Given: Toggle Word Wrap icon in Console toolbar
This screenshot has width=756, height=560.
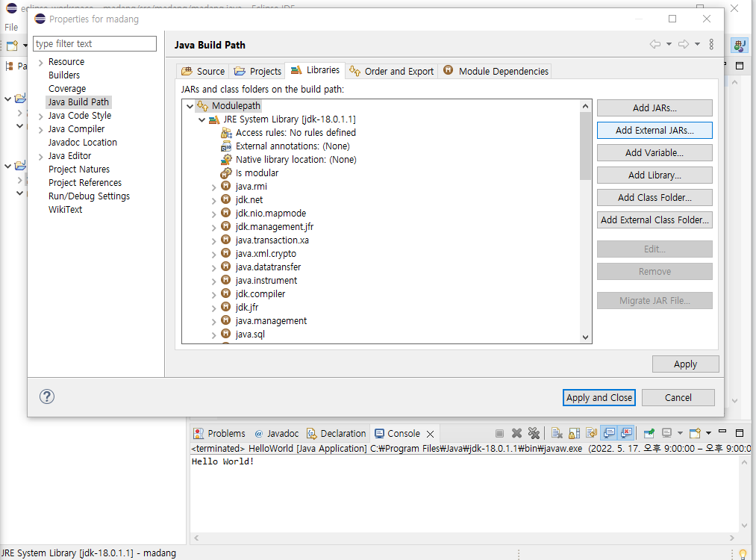Looking at the screenshot, I should (592, 433).
